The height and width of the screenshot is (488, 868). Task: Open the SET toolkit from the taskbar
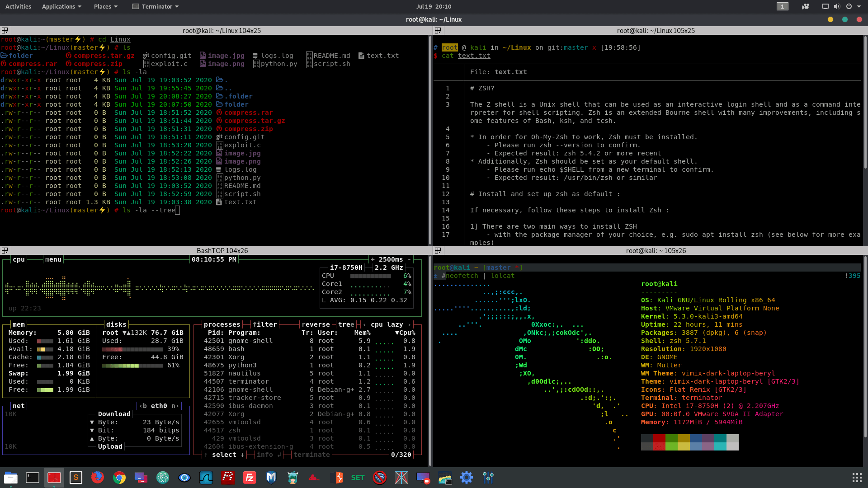(x=358, y=478)
